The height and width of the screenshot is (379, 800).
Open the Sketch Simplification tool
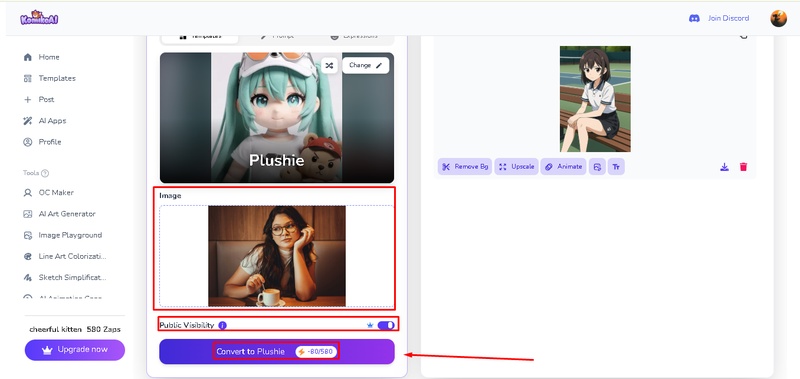[x=65, y=277]
